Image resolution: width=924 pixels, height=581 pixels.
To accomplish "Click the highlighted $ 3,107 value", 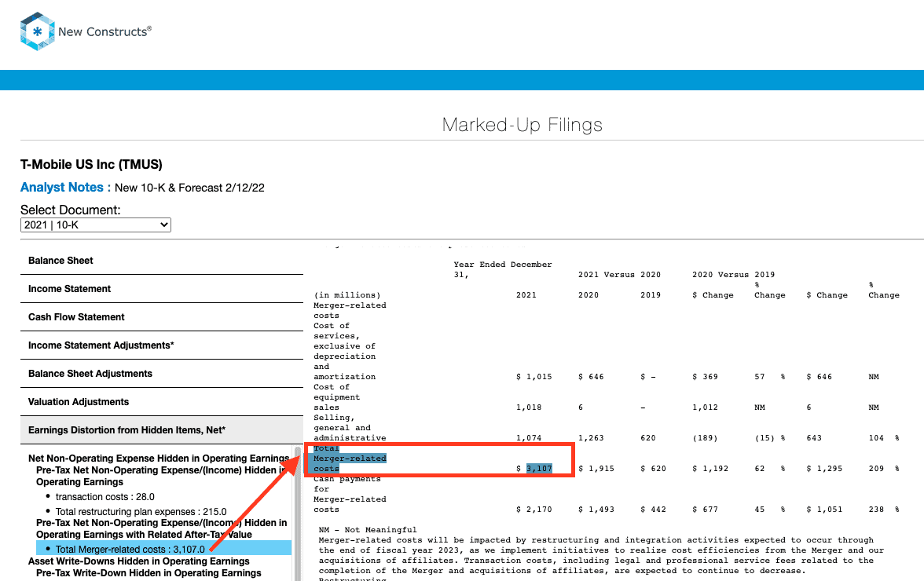I will (x=539, y=469).
